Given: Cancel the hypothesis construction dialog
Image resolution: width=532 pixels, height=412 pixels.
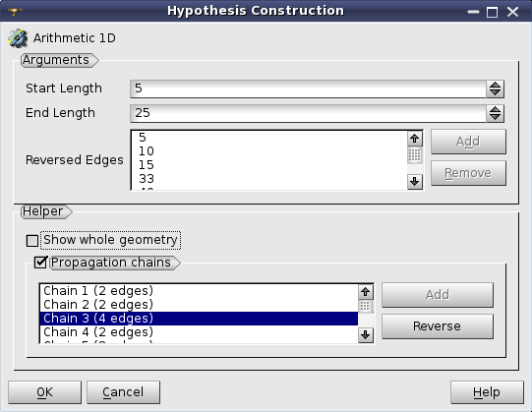Looking at the screenshot, I should tap(123, 392).
